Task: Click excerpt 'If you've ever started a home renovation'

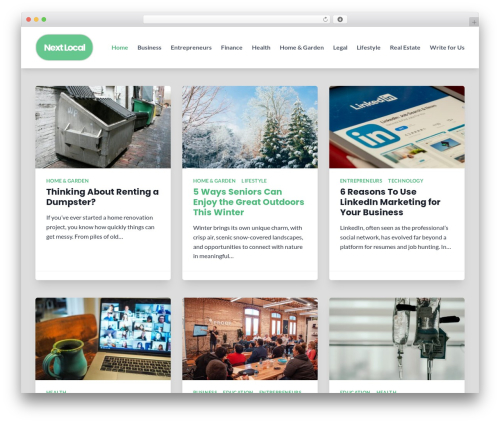Action: coord(100,227)
